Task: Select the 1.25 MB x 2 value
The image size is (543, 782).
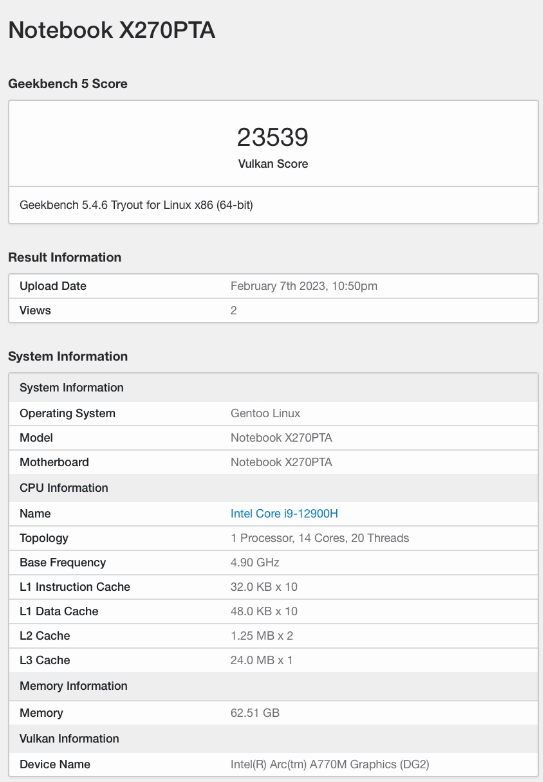Action: [262, 636]
